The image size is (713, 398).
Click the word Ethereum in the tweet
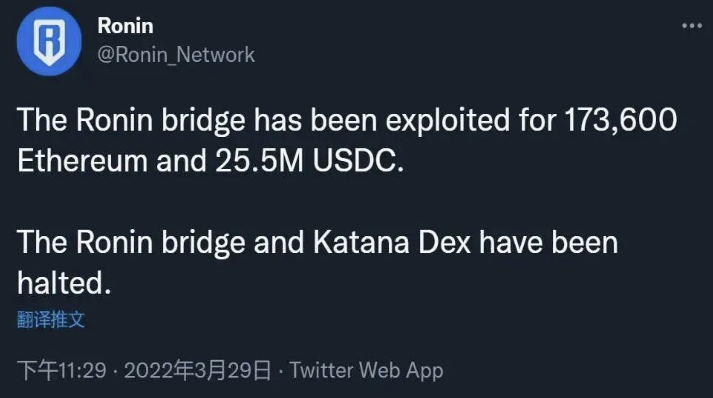pos(82,161)
